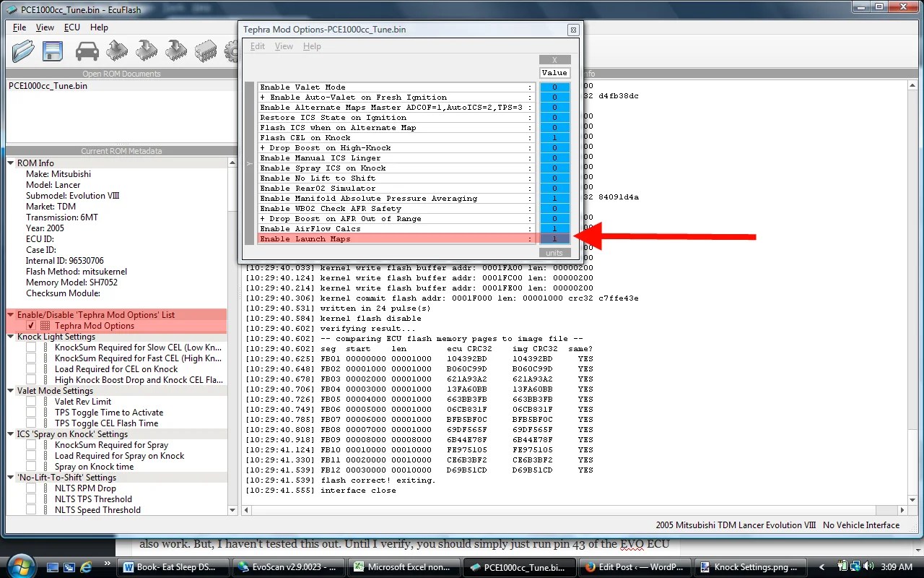The width and height of the screenshot is (924, 578).
Task: Click the Show Desktop quick launch icon
Action: (54, 567)
